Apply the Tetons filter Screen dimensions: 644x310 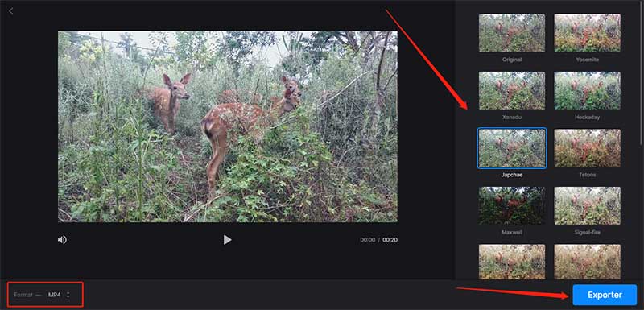588,148
